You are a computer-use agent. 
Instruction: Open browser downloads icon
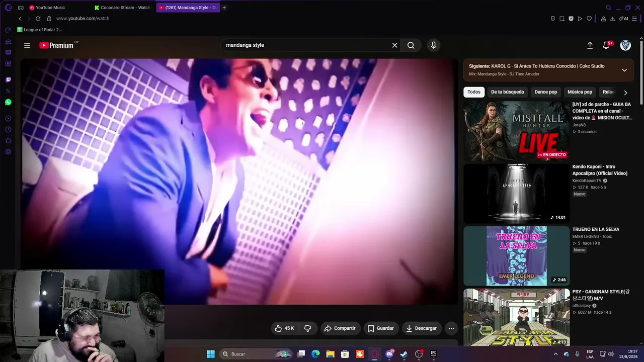(612, 19)
